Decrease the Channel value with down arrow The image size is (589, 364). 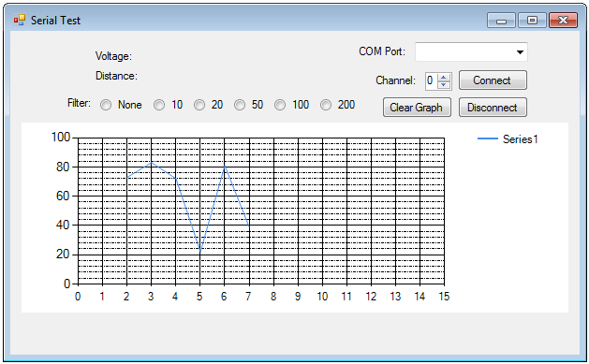coord(444,84)
